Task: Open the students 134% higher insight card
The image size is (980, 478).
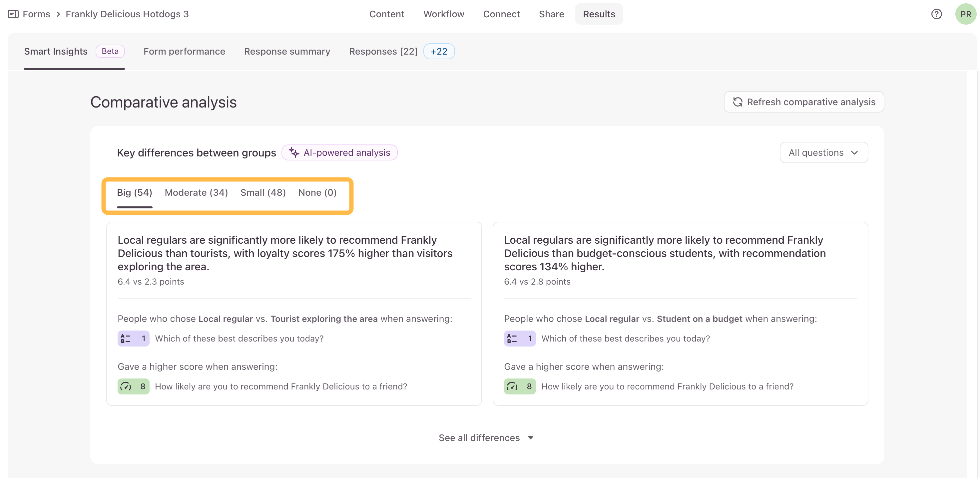Action: [x=680, y=314]
